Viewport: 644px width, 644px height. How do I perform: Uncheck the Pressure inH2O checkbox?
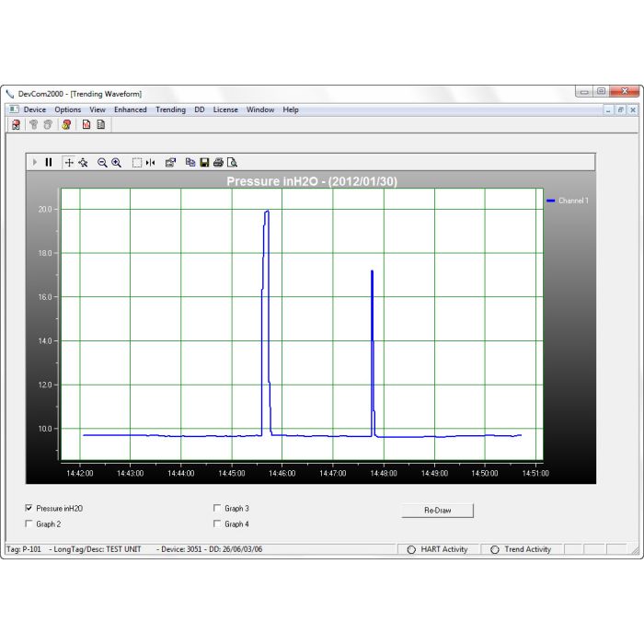29,508
